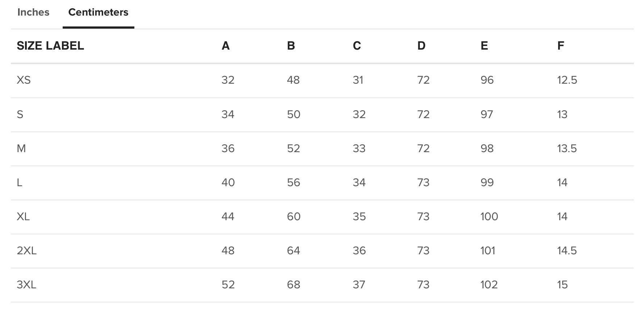Switch to the Inches tab
Screen dimensions: 644x326
[33, 12]
